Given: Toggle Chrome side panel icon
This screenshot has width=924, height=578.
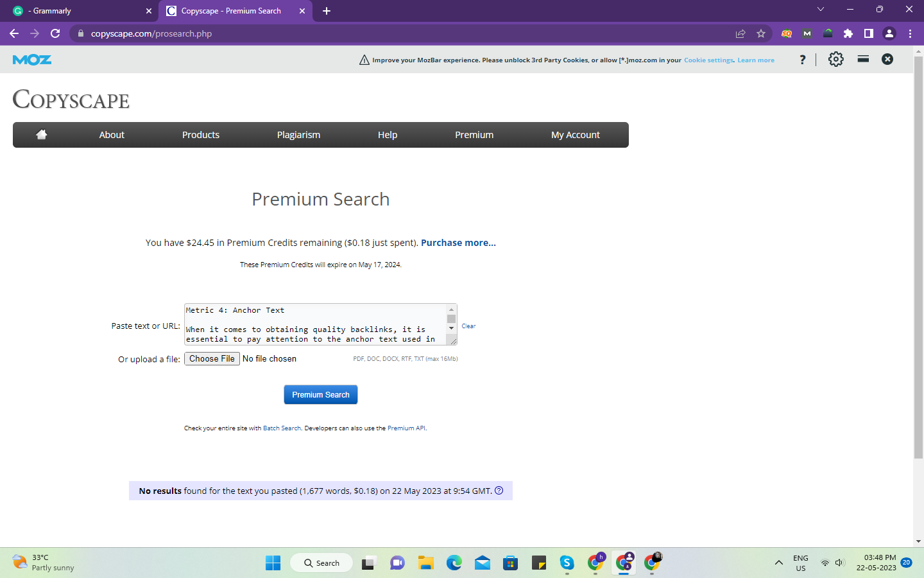Looking at the screenshot, I should (x=869, y=33).
